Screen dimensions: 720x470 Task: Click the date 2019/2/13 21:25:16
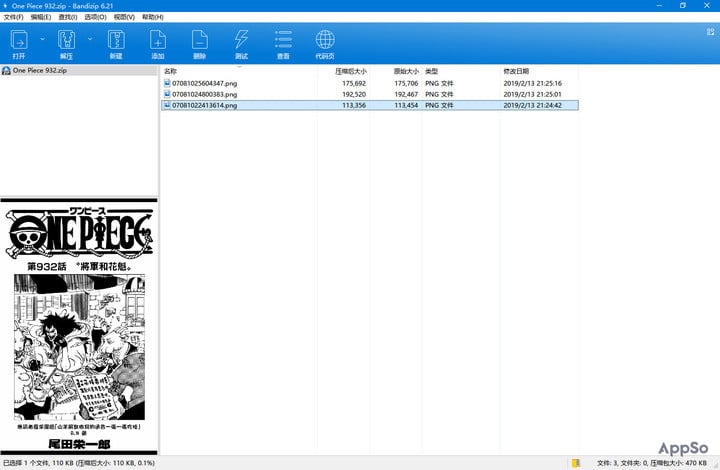point(533,84)
